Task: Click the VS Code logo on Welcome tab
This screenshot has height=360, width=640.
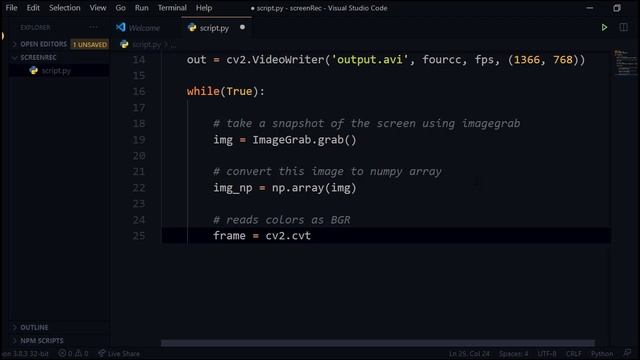Action: pos(120,27)
